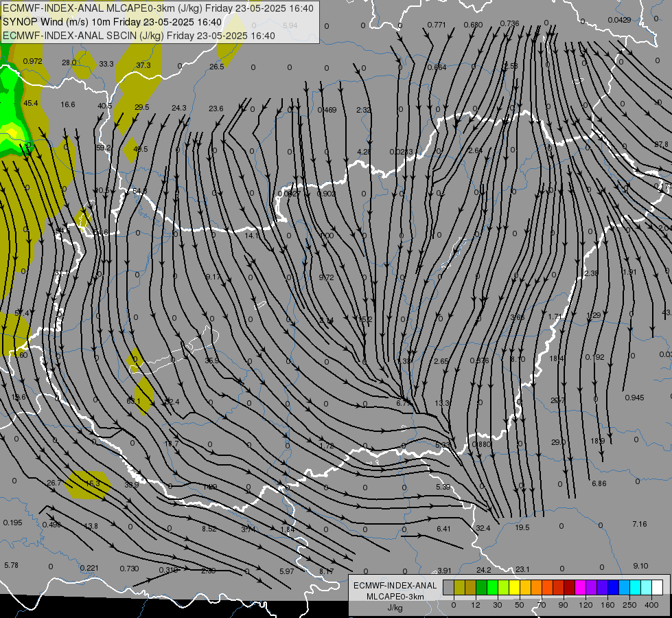This screenshot has width=672, height=618.
Task: Click the map value 0.945
Action: click(634, 398)
